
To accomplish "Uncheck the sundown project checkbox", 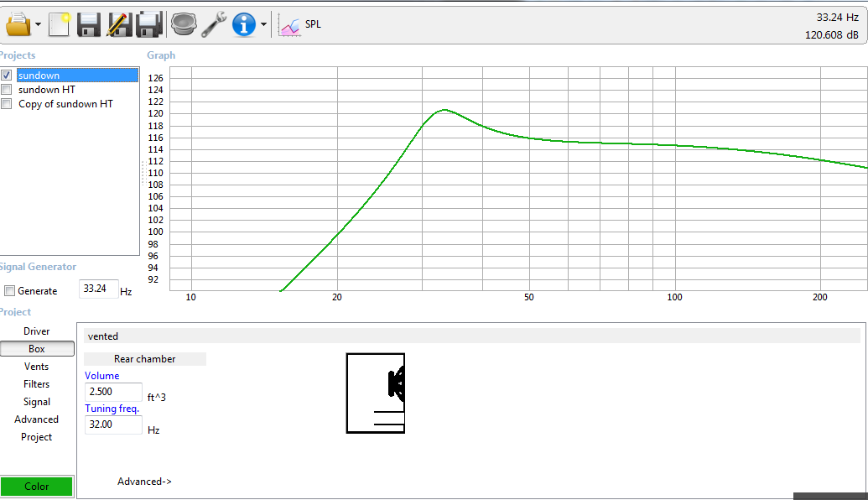I will (7, 75).
